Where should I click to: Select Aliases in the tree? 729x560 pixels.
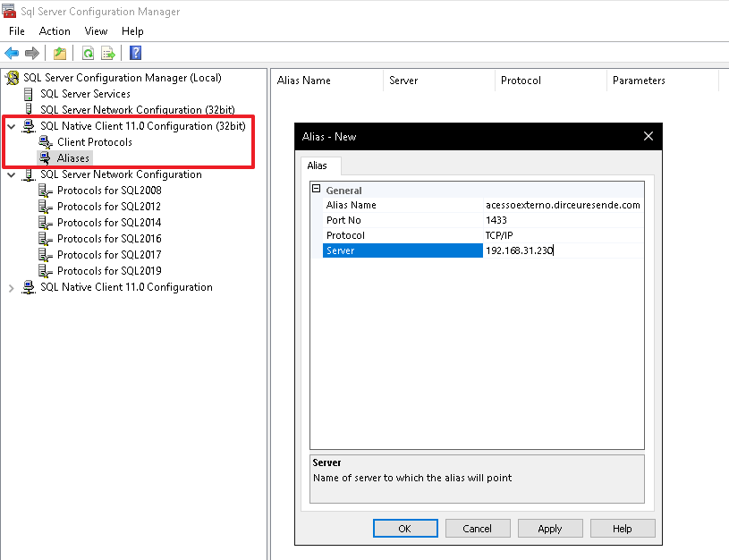click(x=73, y=158)
